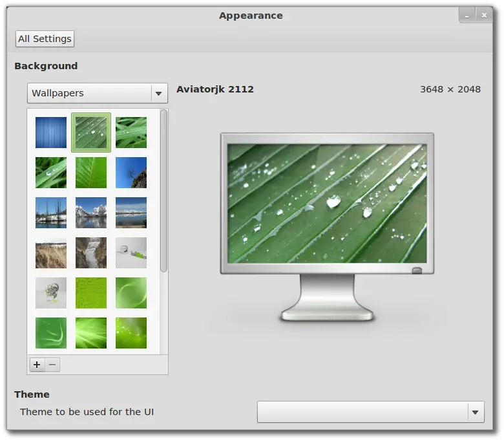The height and width of the screenshot is (441, 504).
Task: Select the green swirl curve wallpaper in fifth row
Action: [x=131, y=293]
